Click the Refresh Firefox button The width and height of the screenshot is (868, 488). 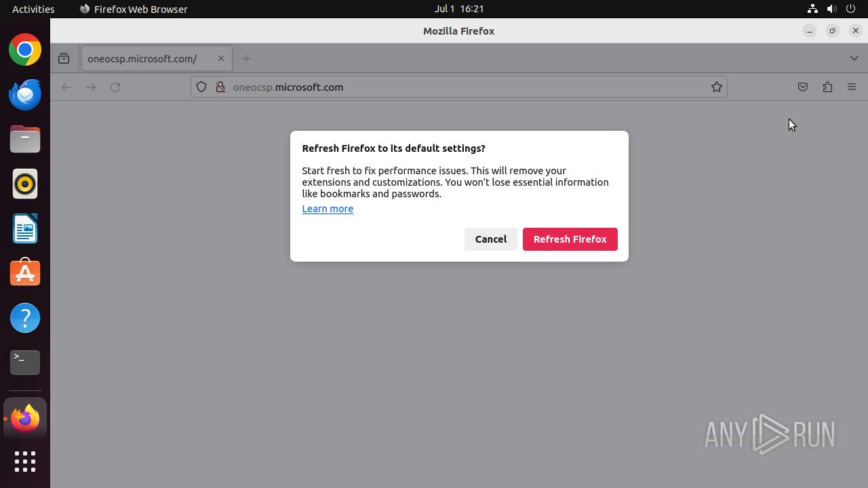point(570,239)
